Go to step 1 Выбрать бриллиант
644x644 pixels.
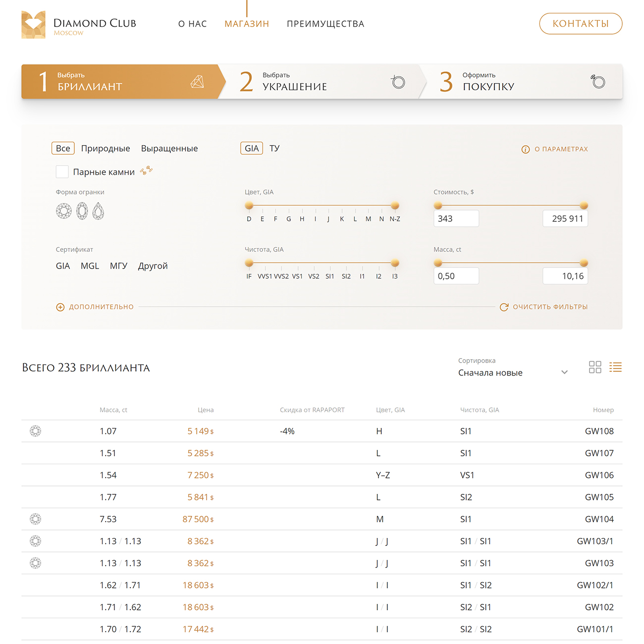tap(123, 82)
